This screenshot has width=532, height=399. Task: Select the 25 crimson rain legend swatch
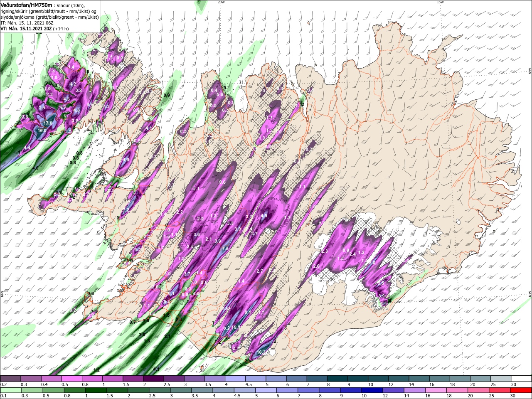pyautogui.click(x=499, y=390)
